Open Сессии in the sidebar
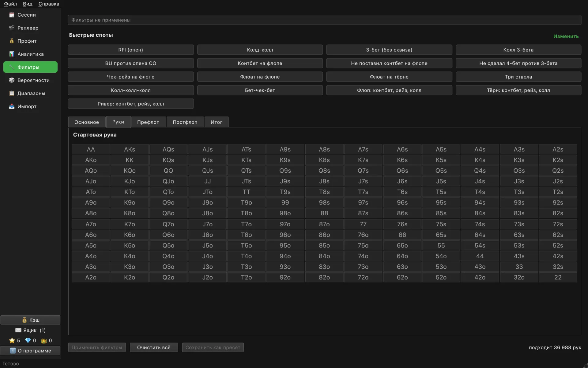 pyautogui.click(x=30, y=15)
